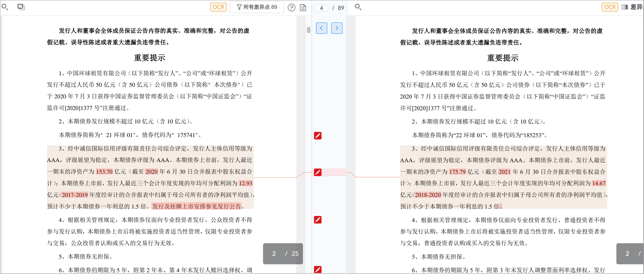Click the highlighted value 153.70 in left document
The width and height of the screenshot is (644, 274).
pos(104,172)
